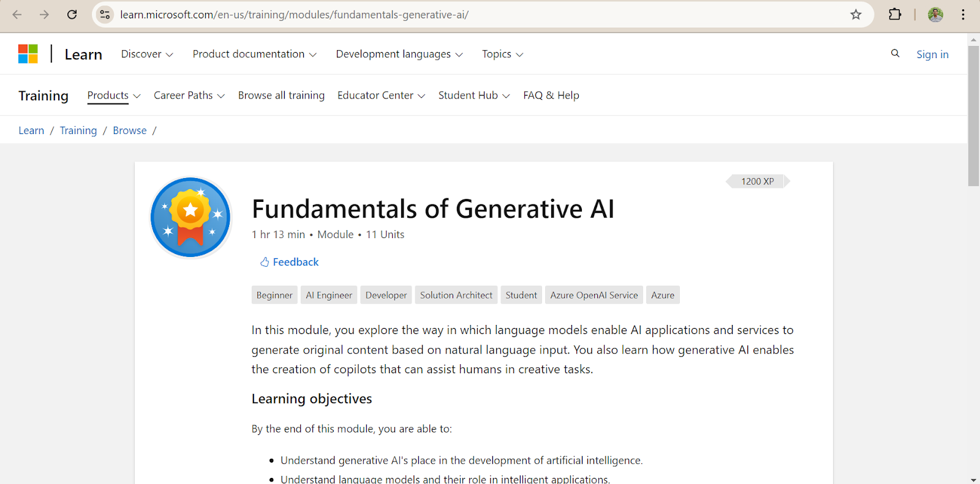Image resolution: width=980 pixels, height=484 pixels.
Task: Select the Developer tag
Action: point(386,295)
